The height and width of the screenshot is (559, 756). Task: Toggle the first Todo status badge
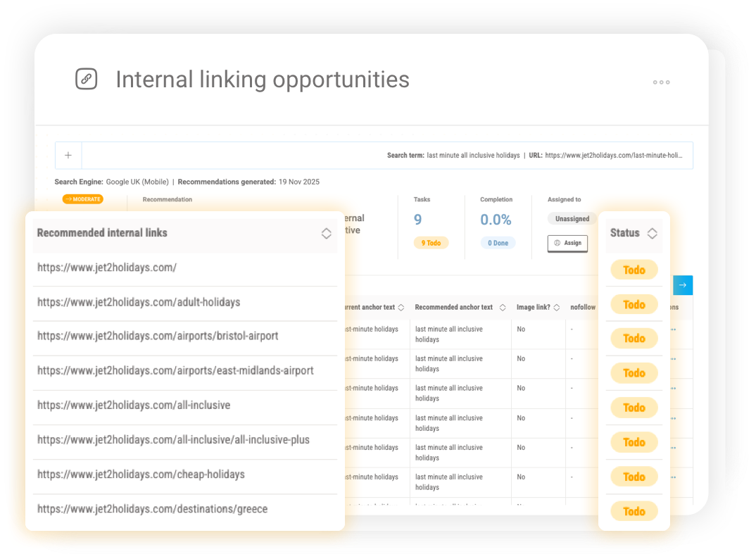click(x=634, y=270)
